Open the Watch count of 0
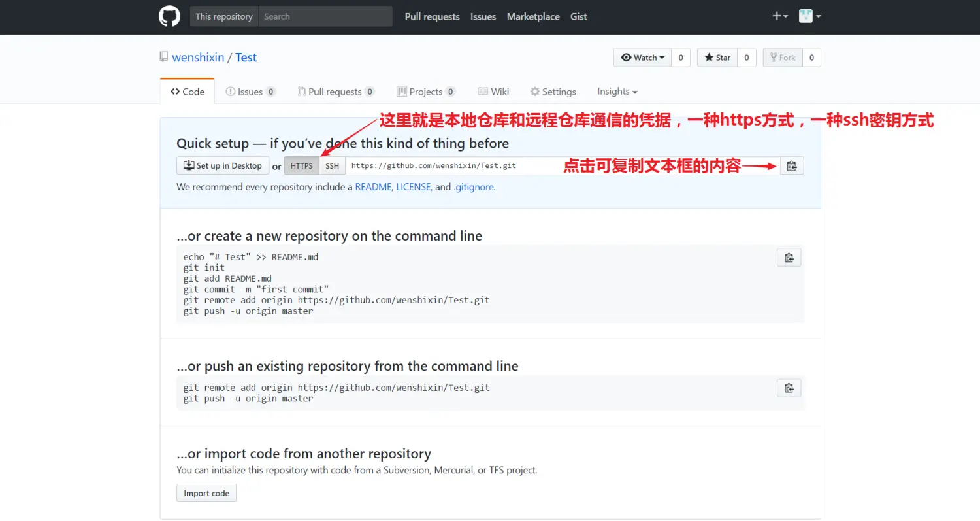Viewport: 980px width, 521px height. pyautogui.click(x=680, y=58)
